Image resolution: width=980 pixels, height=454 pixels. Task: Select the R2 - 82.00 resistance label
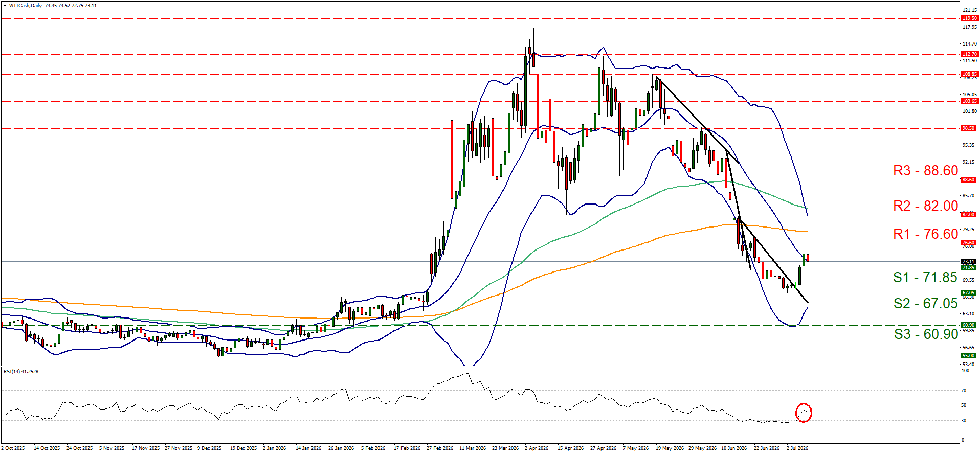[925, 206]
